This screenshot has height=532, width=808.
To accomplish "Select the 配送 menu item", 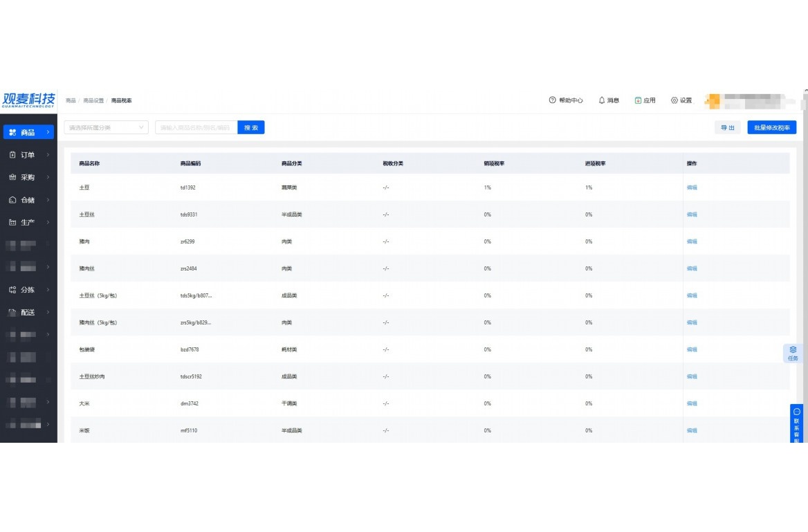I will click(x=28, y=313).
